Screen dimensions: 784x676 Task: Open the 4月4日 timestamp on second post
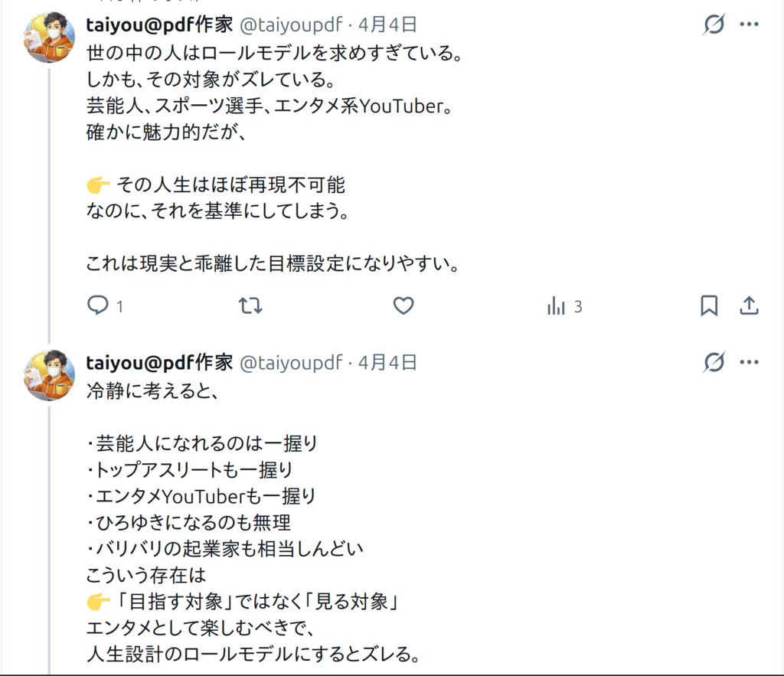387,362
